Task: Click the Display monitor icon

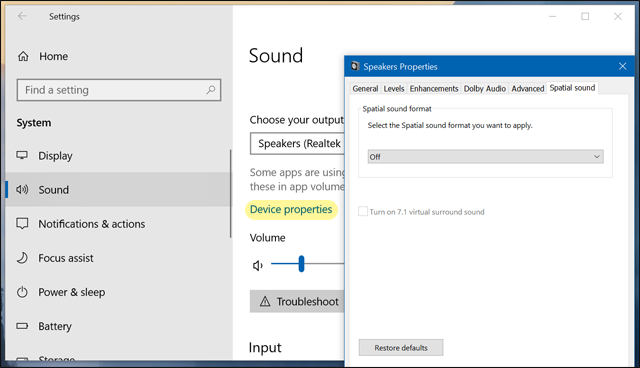Action: point(22,155)
